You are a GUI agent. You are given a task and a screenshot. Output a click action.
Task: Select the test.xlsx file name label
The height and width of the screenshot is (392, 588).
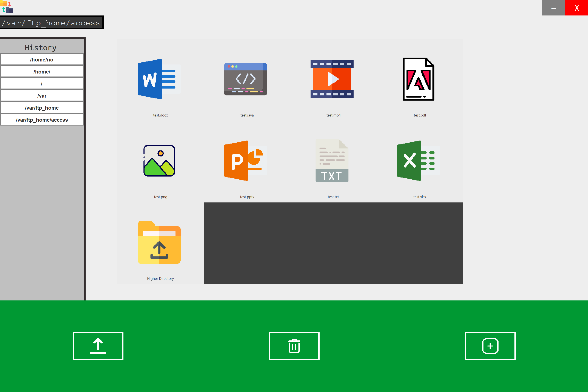(419, 197)
